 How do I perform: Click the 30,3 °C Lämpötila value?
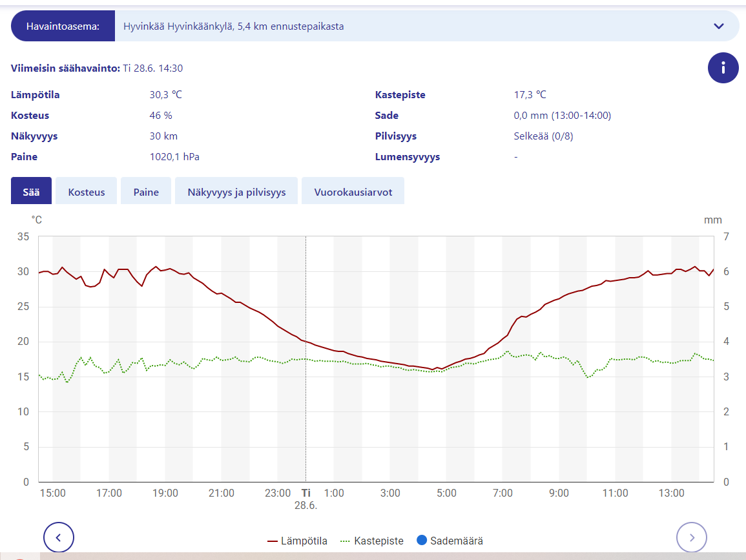pyautogui.click(x=166, y=95)
